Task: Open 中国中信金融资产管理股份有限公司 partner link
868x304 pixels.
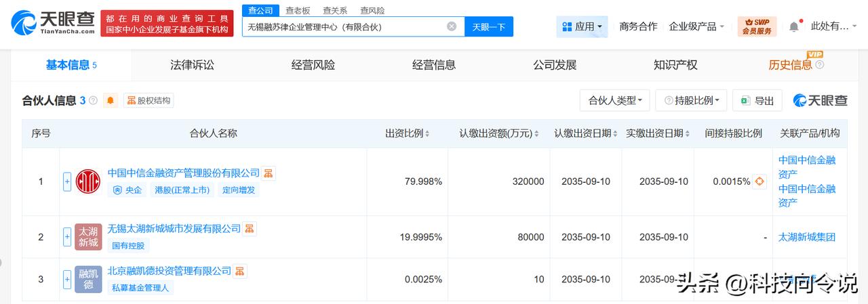Action: tap(184, 173)
